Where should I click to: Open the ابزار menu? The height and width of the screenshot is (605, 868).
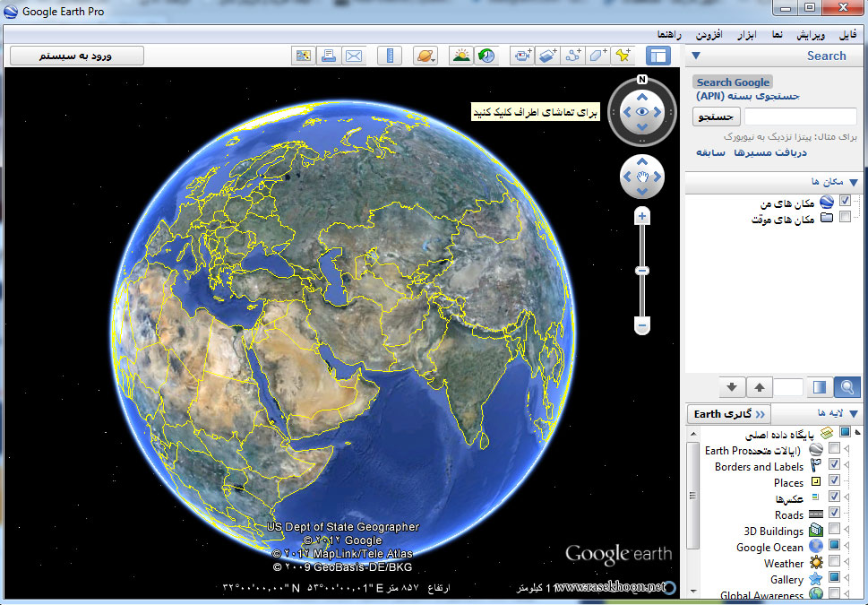(747, 35)
